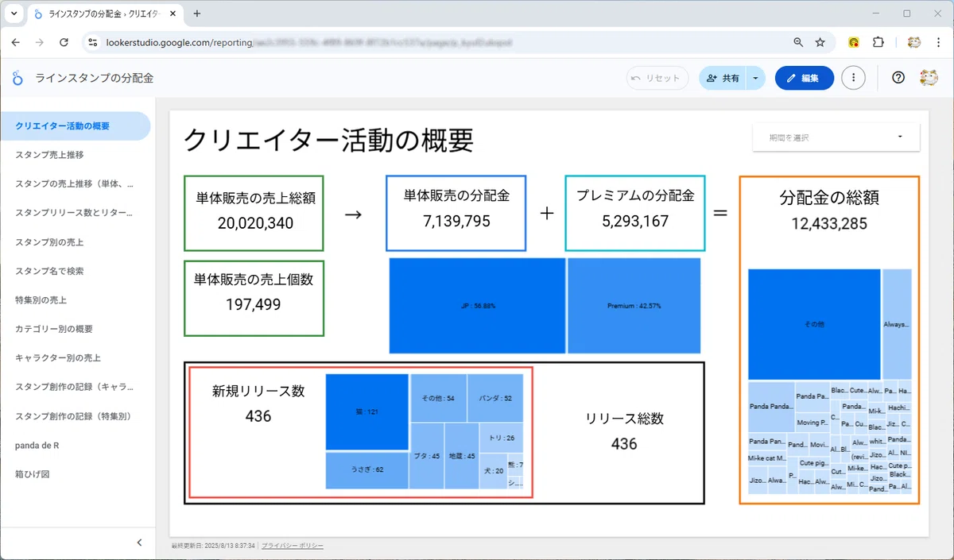Image resolution: width=954 pixels, height=560 pixels.
Task: Open the three-dot more options menu
Action: point(853,78)
